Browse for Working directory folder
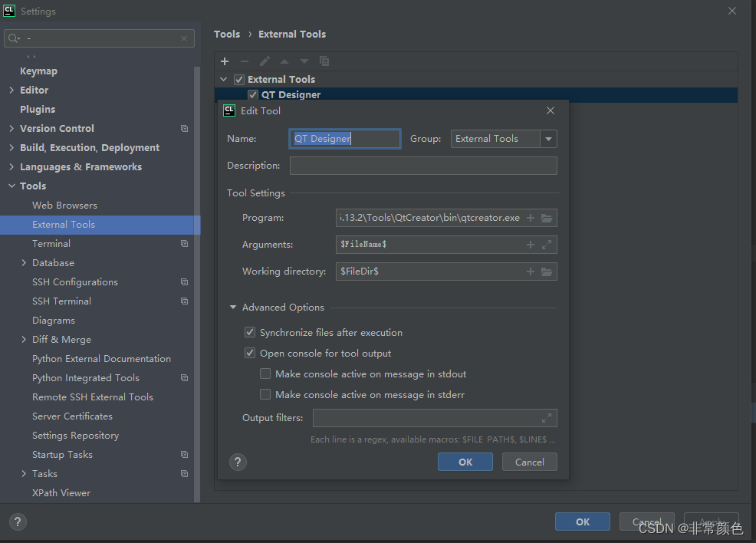The width and height of the screenshot is (756, 543). tap(547, 271)
